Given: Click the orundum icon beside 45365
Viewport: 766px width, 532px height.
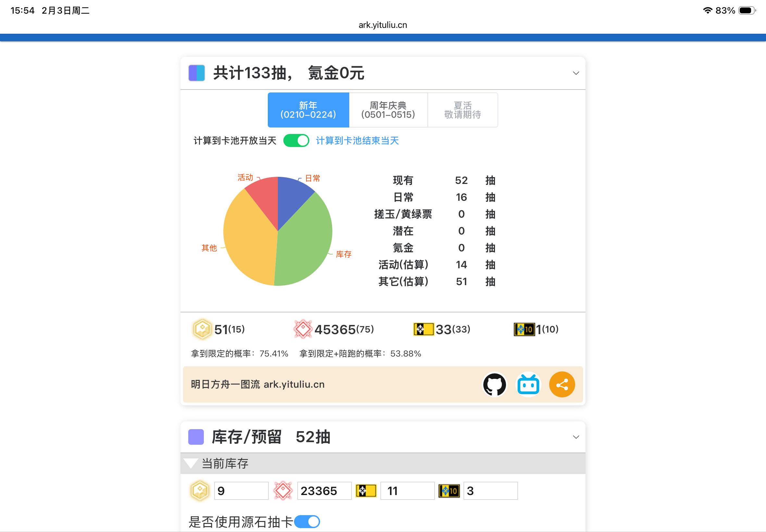Looking at the screenshot, I should 303,329.
